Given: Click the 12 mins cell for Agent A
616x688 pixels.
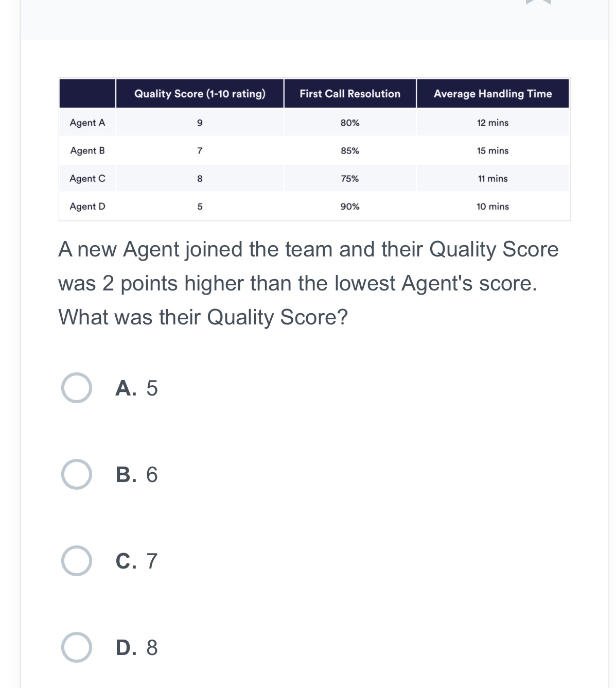Looking at the screenshot, I should 492,123.
